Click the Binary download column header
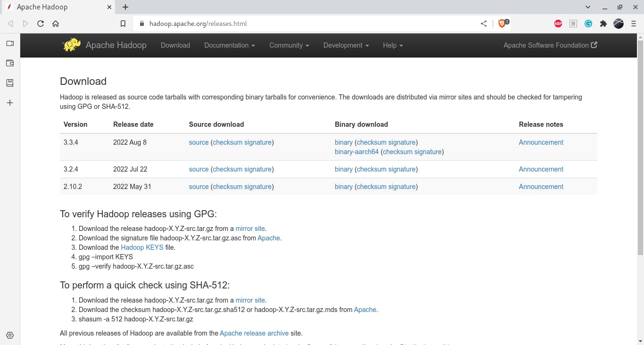This screenshot has width=644, height=345. click(x=361, y=124)
